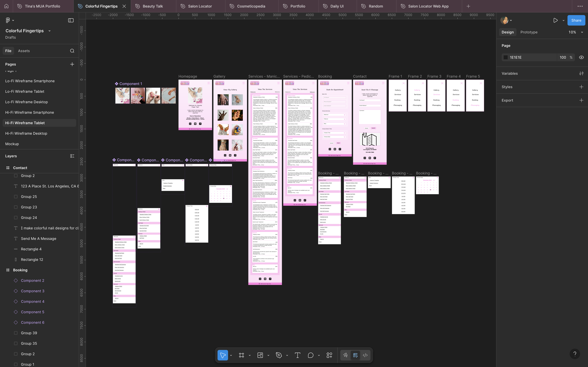Click the 1E1E1E page color swatch

(x=506, y=58)
